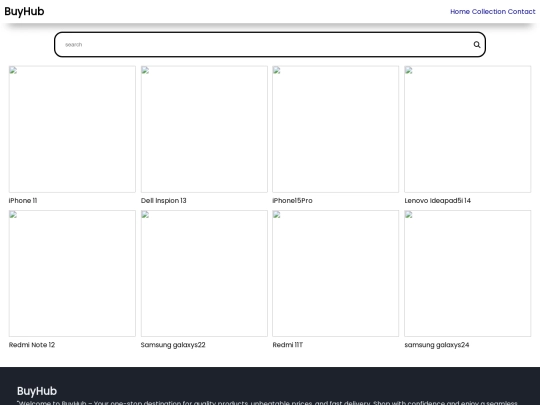Open the samsung galaxys24 product image
Screen dimensions: 540x405
pos(468,273)
